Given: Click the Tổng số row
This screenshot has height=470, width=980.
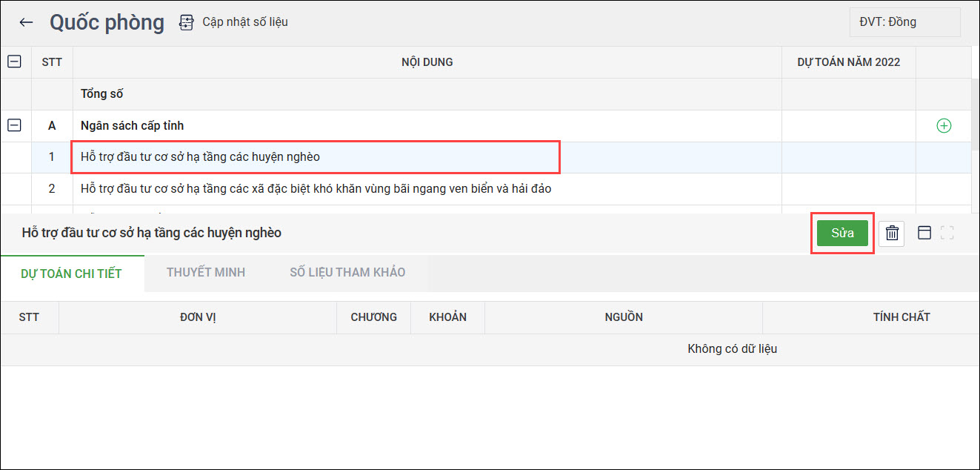Looking at the screenshot, I should [102, 94].
